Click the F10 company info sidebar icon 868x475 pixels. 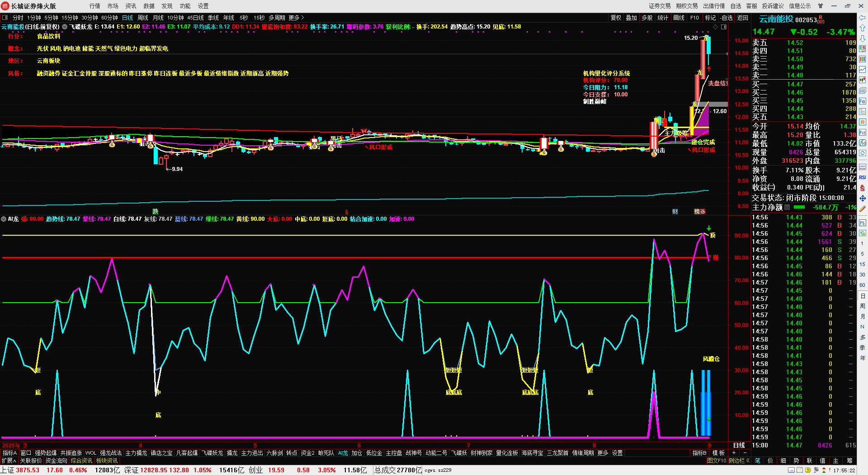863,101
